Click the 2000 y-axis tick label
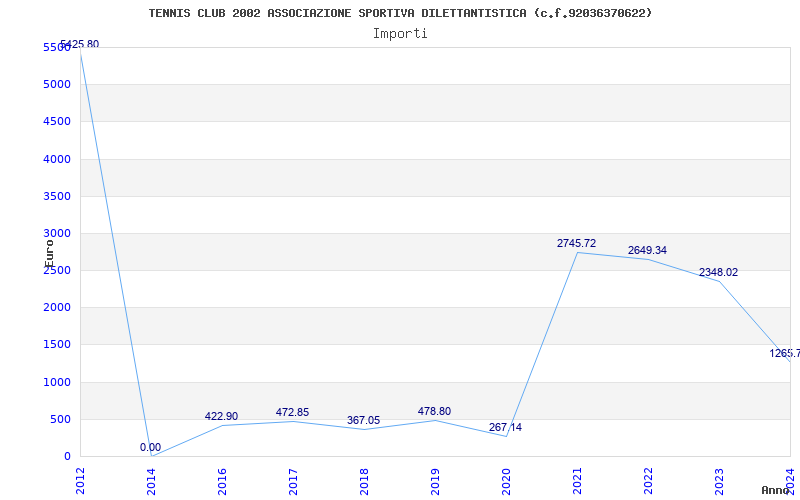This screenshot has width=800, height=500. pyautogui.click(x=57, y=308)
